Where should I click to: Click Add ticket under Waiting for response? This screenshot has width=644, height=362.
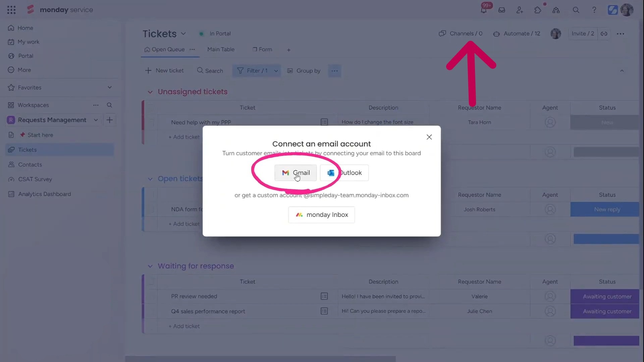[184, 326]
